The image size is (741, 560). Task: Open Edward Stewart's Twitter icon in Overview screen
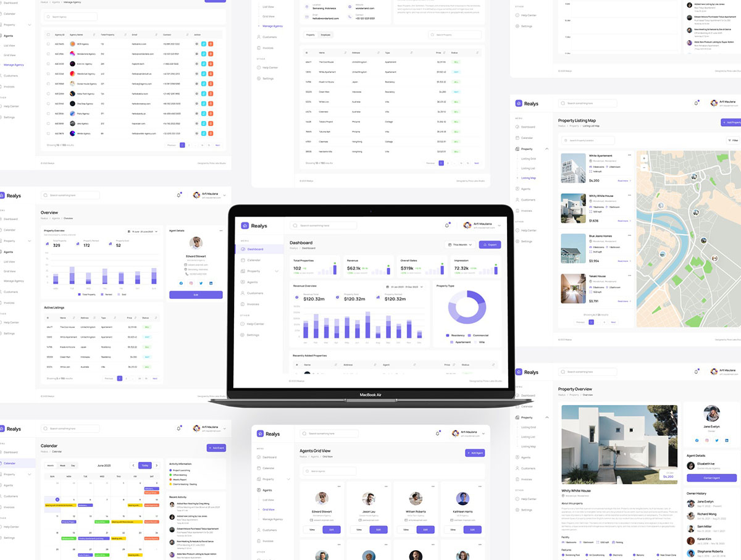pos(201,283)
